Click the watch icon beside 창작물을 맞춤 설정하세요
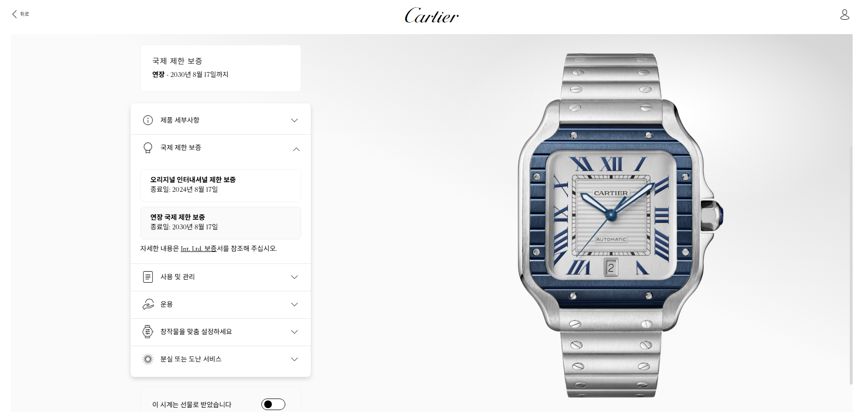Viewport: 868px width, 412px height. (x=148, y=332)
